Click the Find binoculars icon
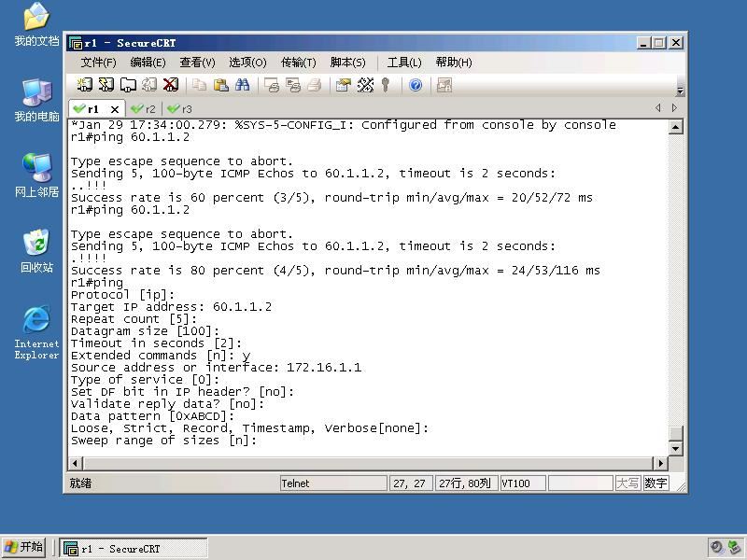Viewport: 747px width, 560px height. click(242, 85)
